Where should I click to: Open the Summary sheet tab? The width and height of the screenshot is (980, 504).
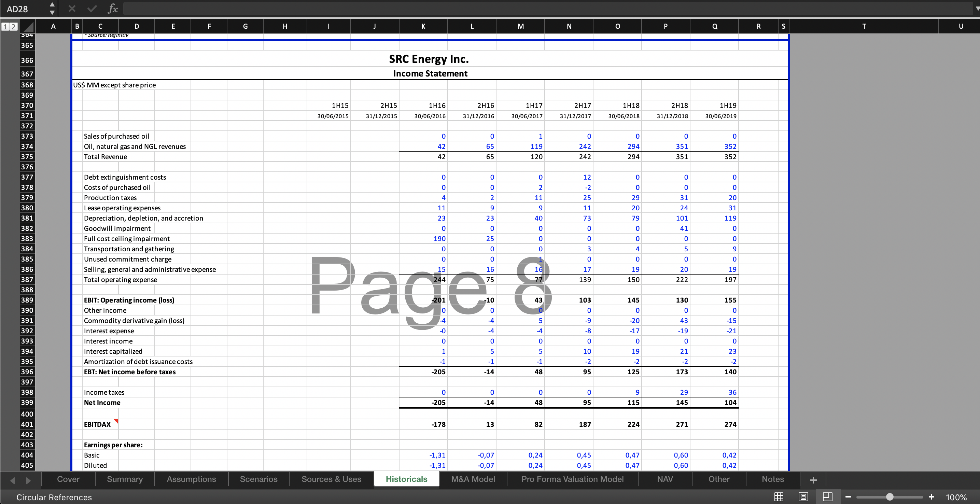point(125,479)
